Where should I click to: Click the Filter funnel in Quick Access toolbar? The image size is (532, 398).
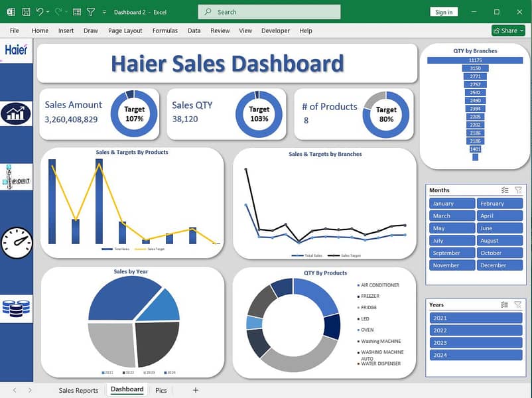click(x=91, y=12)
